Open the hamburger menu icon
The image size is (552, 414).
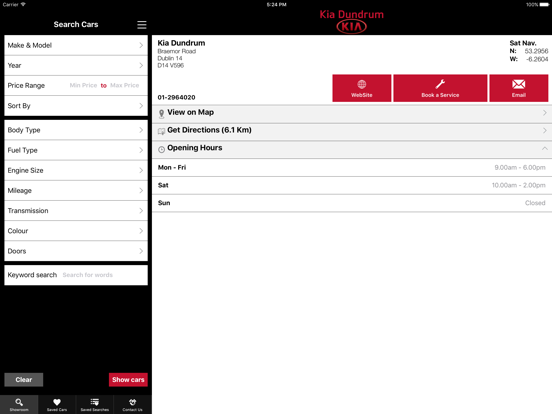point(142,25)
